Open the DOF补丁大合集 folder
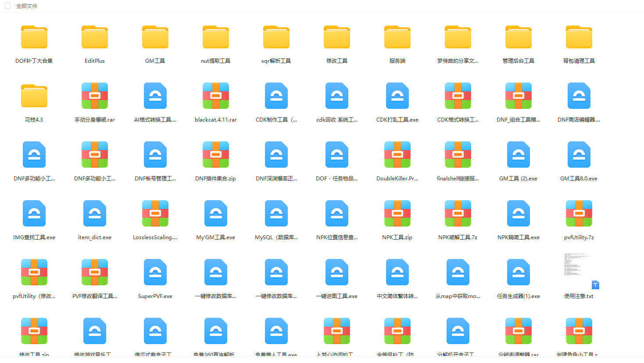The image size is (644, 363). 34,37
